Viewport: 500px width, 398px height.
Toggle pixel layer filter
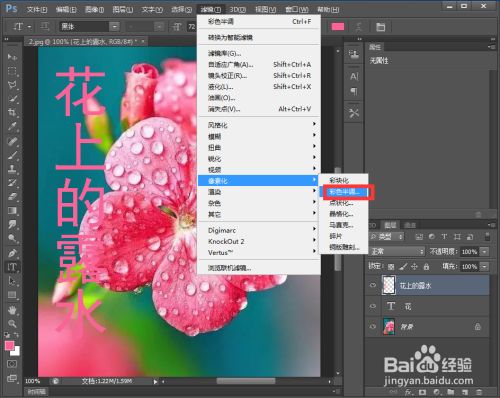pos(419,237)
